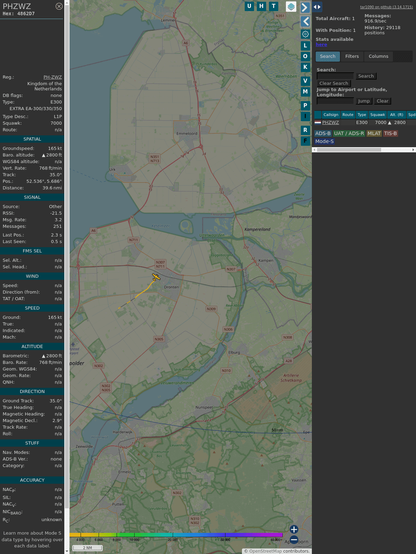Click the altitude color scale bar
The height and width of the screenshot is (554, 416).
176,535
